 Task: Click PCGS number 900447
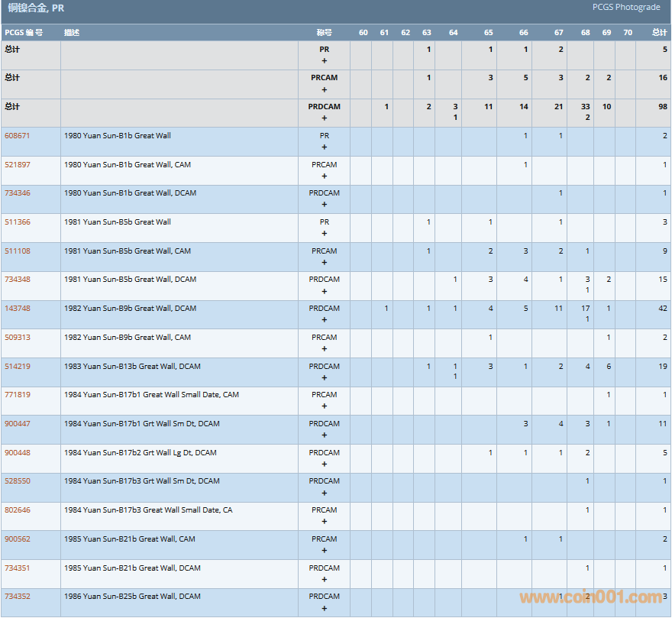pyautogui.click(x=18, y=424)
